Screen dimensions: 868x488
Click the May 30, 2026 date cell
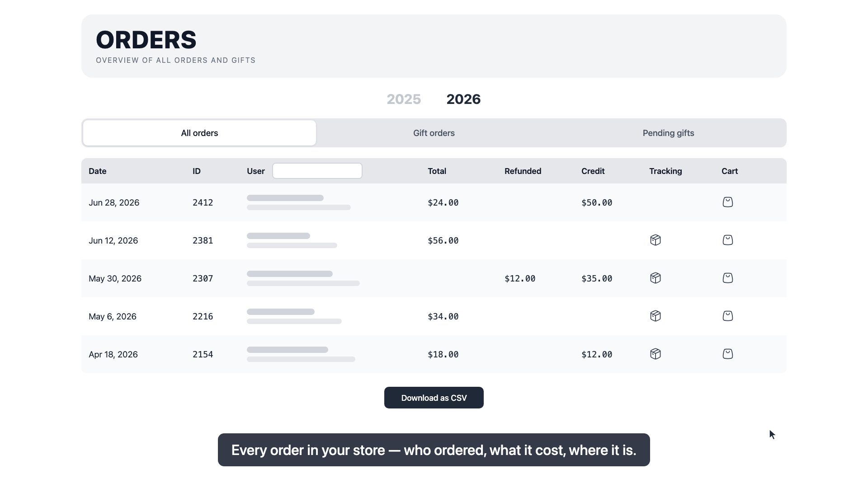(115, 278)
